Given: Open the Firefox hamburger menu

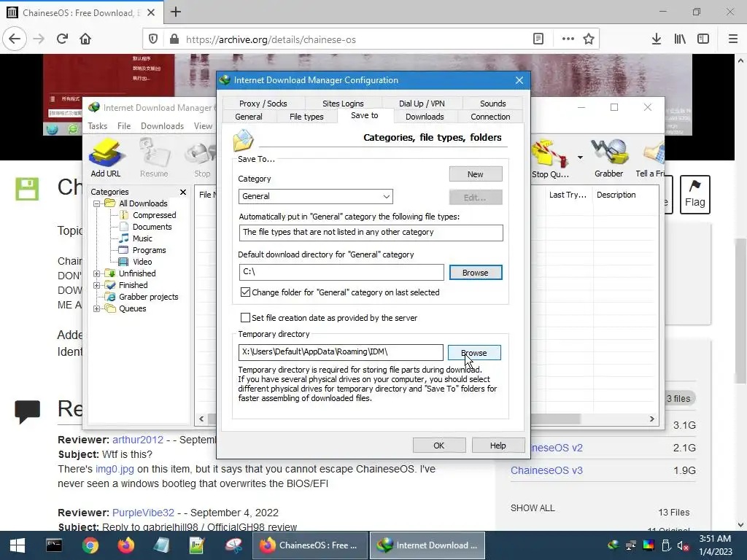Looking at the screenshot, I should click(733, 39).
